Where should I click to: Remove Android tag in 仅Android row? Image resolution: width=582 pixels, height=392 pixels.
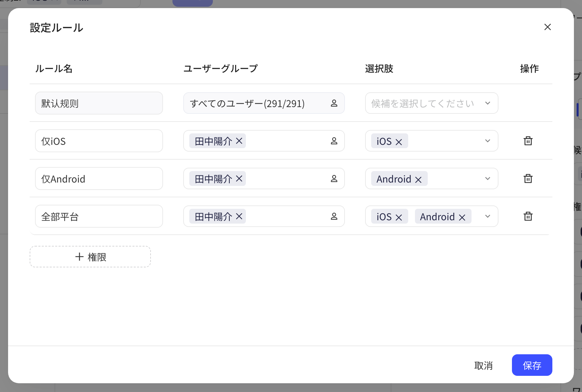click(x=418, y=180)
